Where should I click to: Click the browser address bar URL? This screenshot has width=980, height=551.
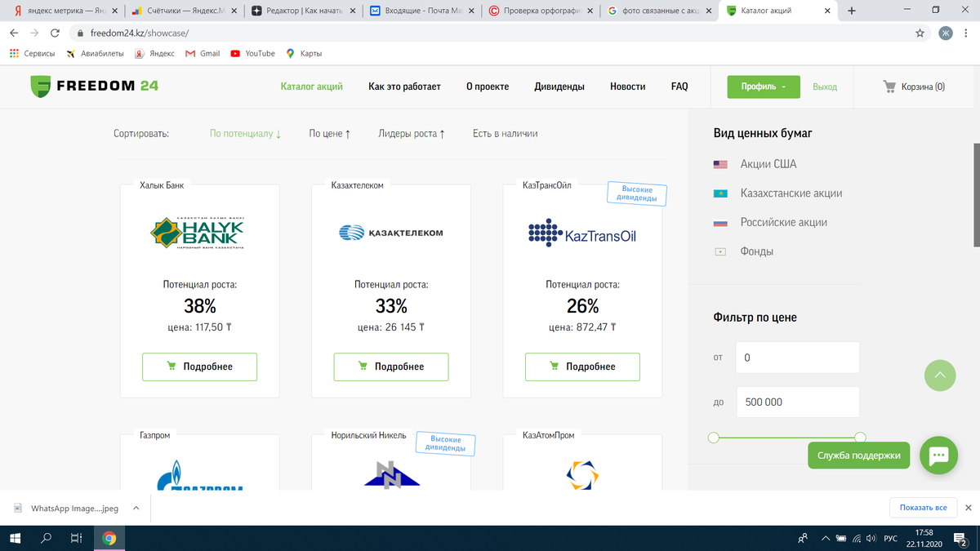(x=139, y=33)
